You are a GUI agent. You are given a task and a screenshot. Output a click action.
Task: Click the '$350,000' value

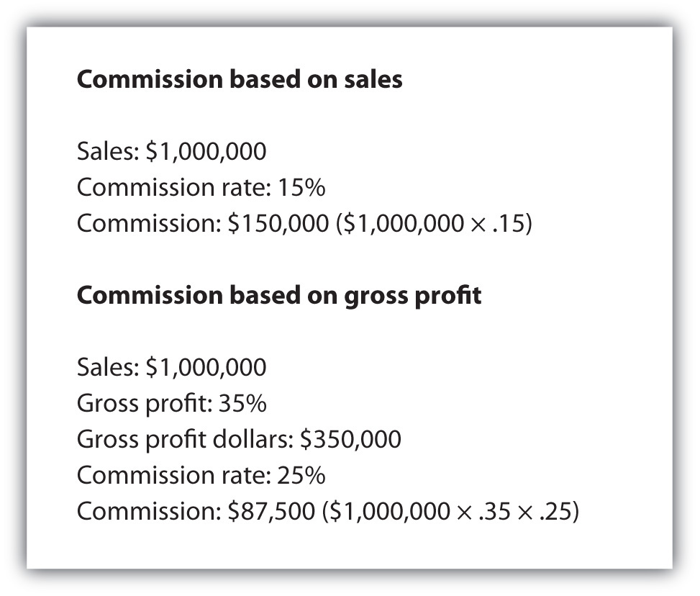[351, 440]
